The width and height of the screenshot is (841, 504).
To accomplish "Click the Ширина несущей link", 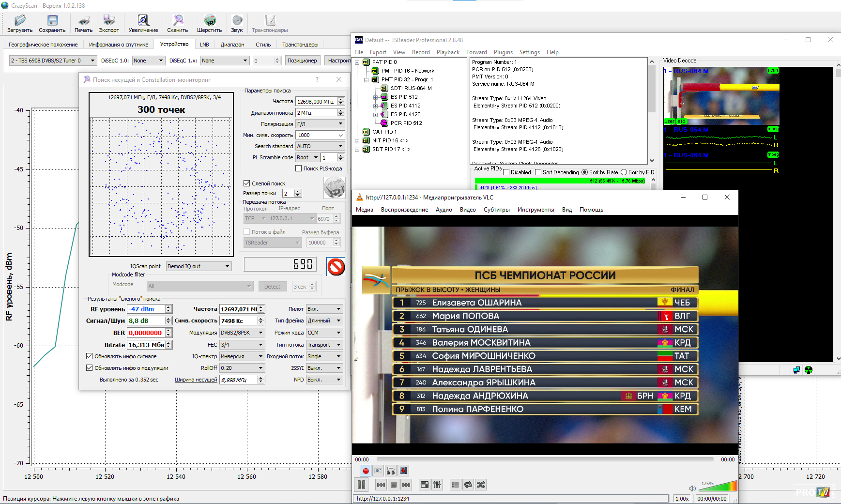I will tap(196, 380).
